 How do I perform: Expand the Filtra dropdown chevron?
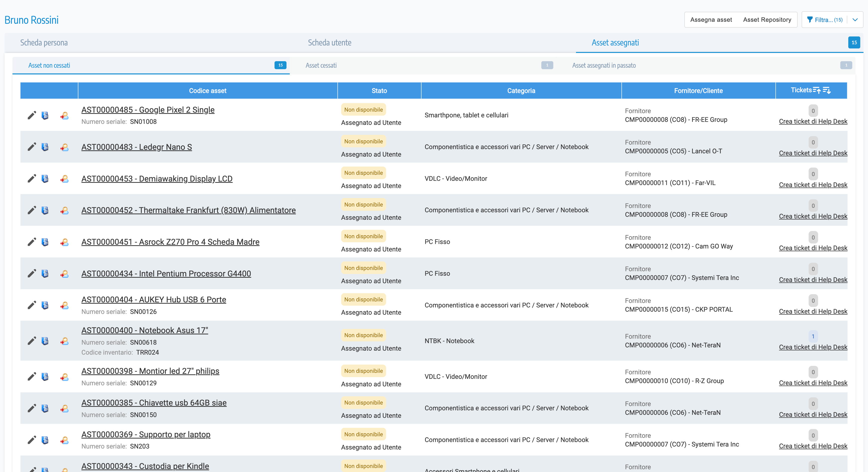(855, 20)
